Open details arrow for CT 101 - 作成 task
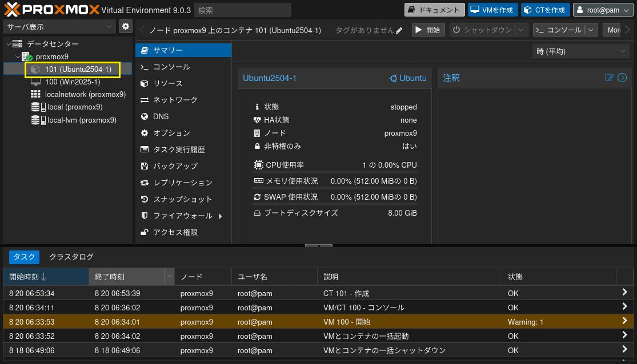 (x=624, y=292)
